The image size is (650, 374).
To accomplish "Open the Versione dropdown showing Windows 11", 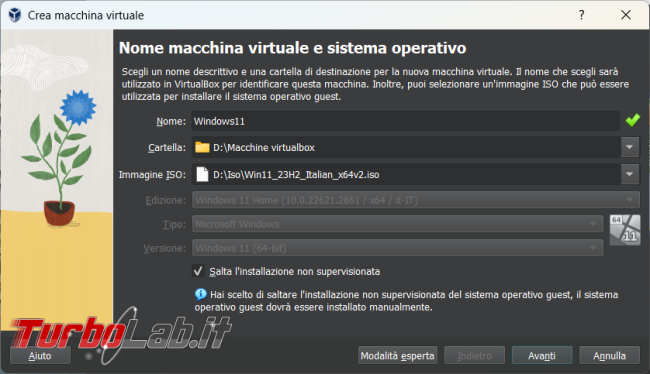I will tap(398, 248).
